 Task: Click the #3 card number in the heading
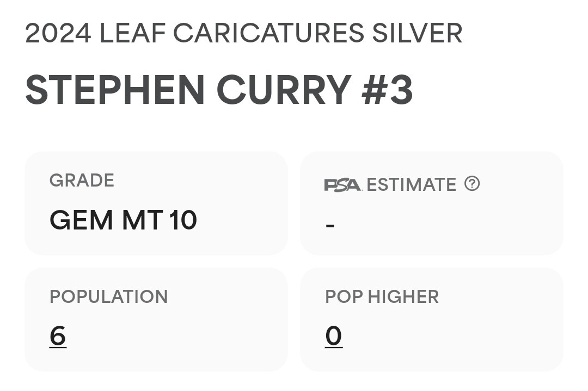pos(388,90)
